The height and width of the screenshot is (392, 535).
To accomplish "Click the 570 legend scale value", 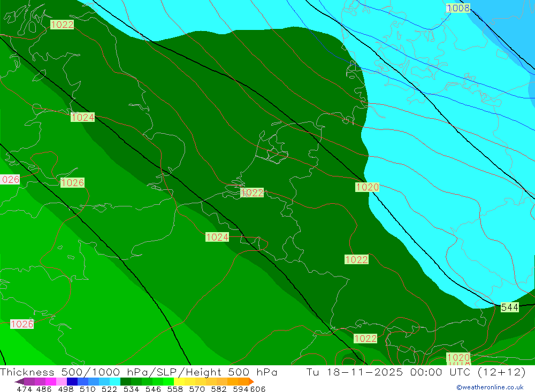I will (196, 389).
